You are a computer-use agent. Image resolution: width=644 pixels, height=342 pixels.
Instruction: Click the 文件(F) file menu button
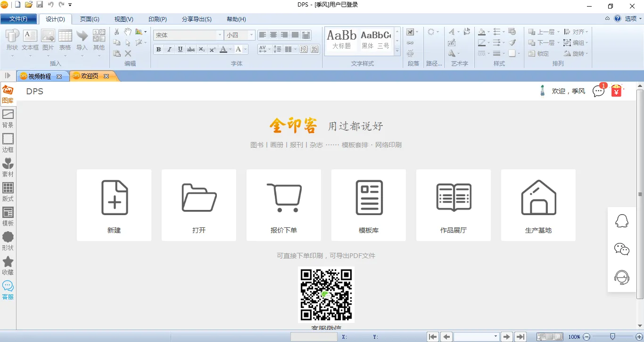[18, 19]
